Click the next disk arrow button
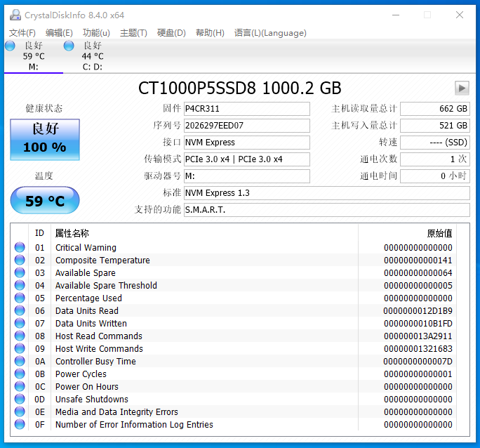480x448 pixels. click(462, 88)
